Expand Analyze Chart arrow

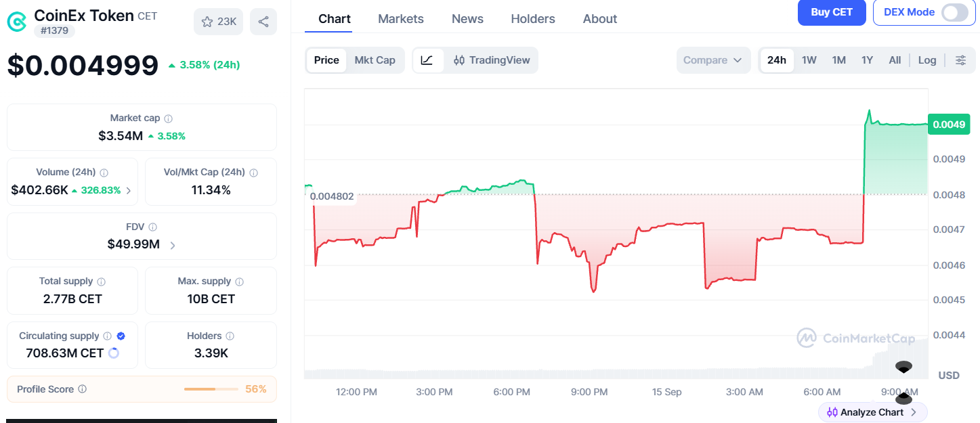[x=913, y=412]
